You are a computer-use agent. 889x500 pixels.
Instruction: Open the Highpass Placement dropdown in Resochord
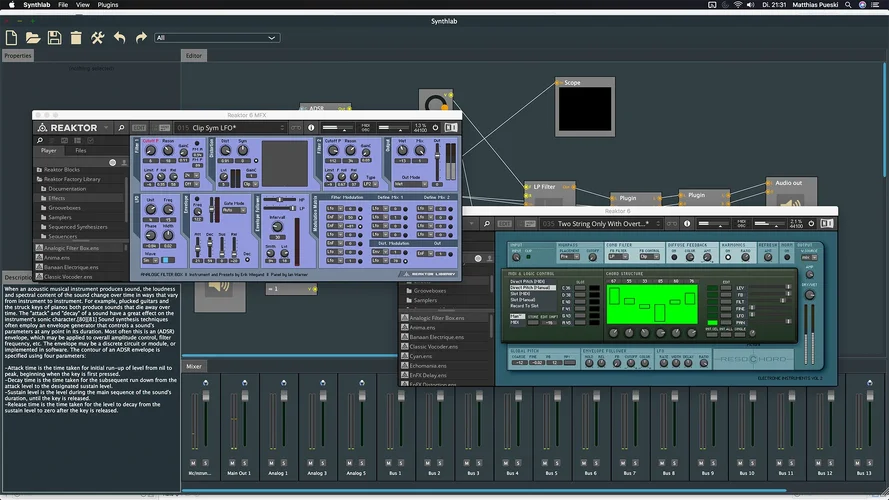tap(570, 257)
